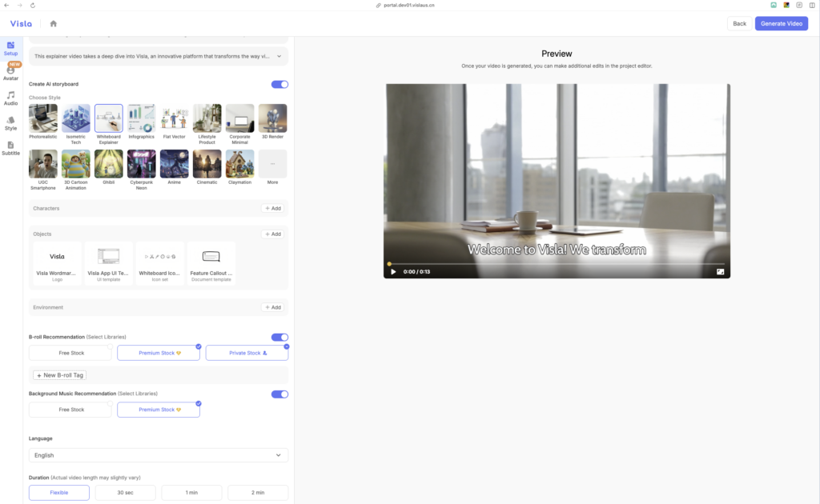
Task: Select the Whiteboard Explainer style thumbnail
Action: pos(108,118)
